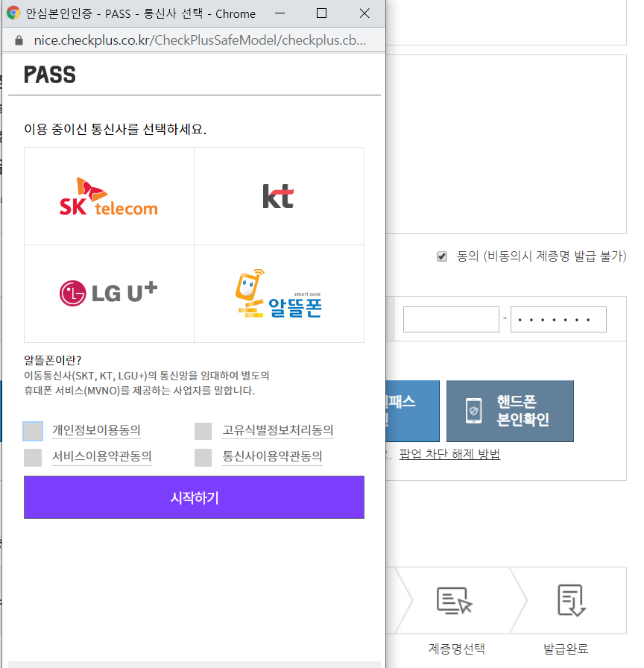Maximize the PASS popup window
This screenshot has width=644, height=668.
[321, 13]
